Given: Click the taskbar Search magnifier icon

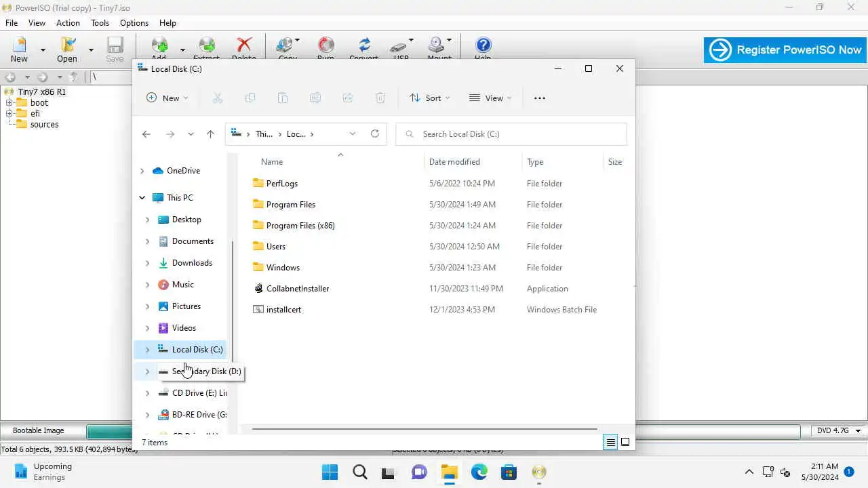Looking at the screenshot, I should 360,472.
